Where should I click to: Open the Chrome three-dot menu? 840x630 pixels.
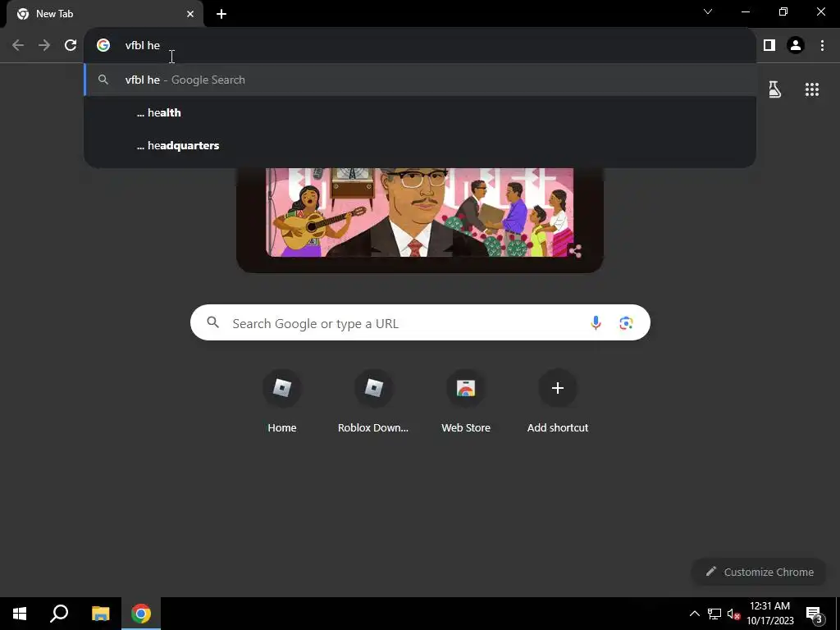click(x=822, y=46)
